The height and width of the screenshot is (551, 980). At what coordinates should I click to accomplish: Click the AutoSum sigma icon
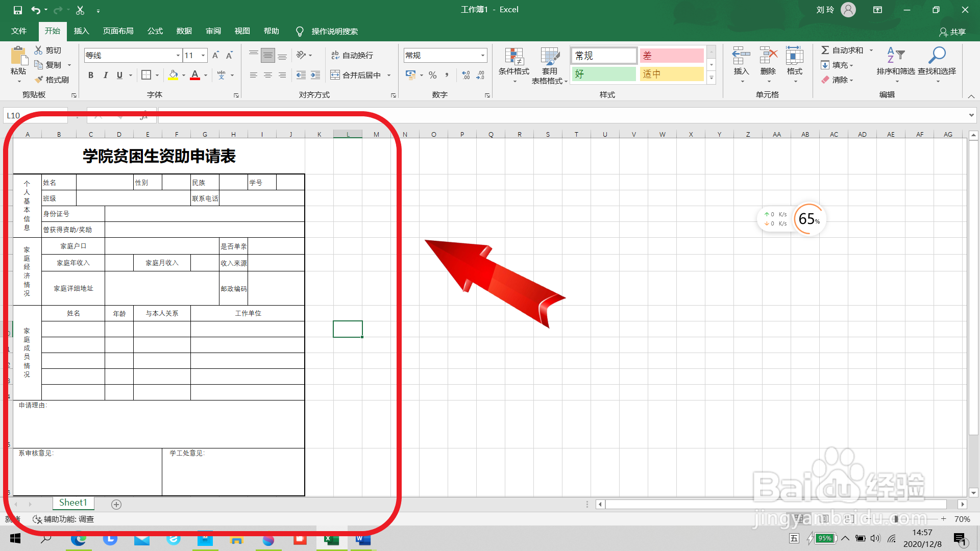click(825, 50)
